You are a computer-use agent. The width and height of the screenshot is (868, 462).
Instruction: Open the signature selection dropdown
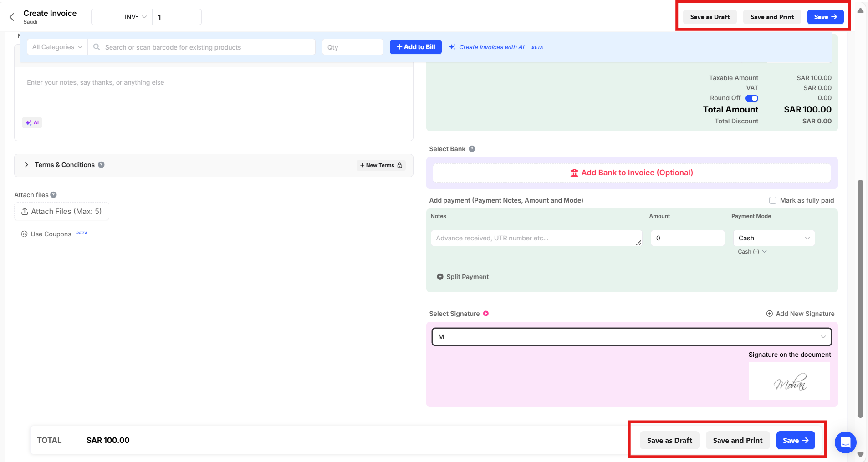point(632,337)
